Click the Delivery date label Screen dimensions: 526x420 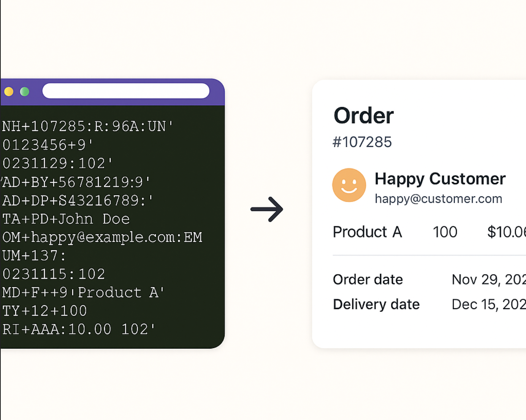pos(376,304)
